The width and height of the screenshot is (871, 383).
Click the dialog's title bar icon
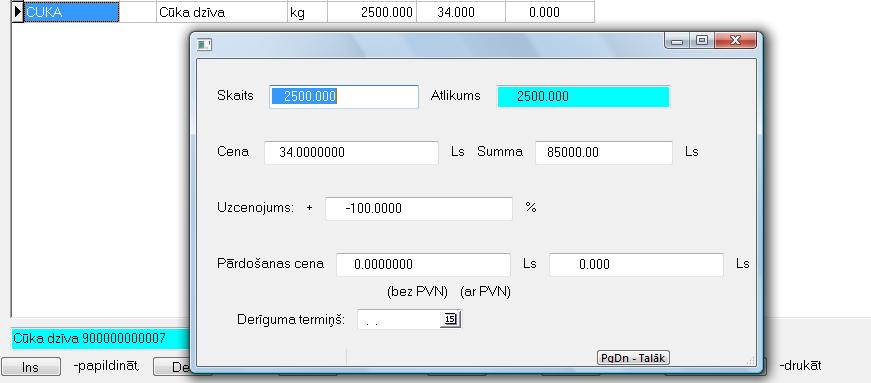point(204,45)
